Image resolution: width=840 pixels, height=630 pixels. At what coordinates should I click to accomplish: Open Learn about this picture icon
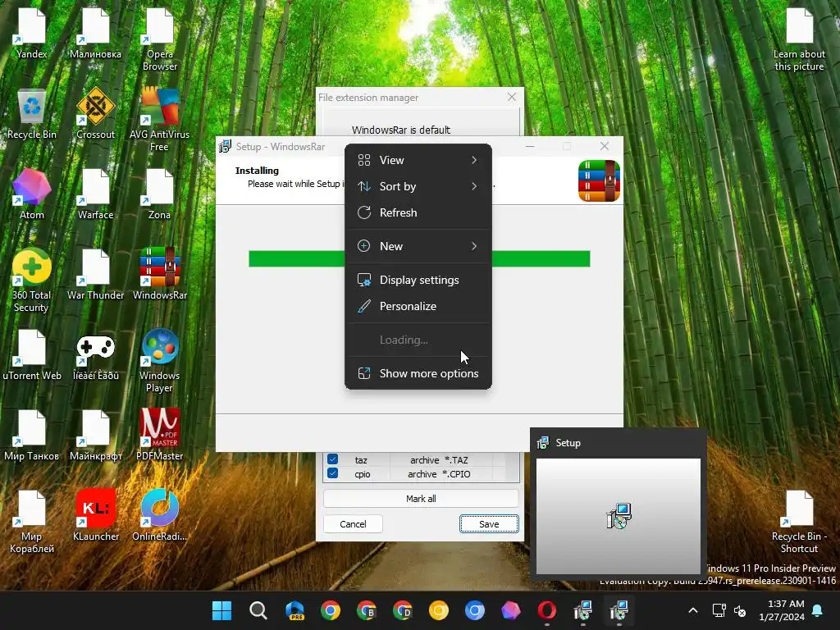(799, 39)
